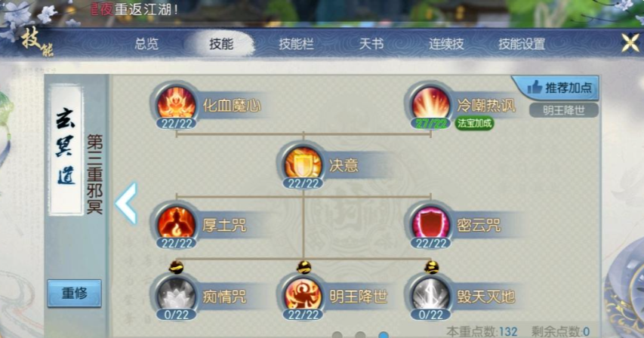Switch to the 总览 tab

(x=146, y=44)
